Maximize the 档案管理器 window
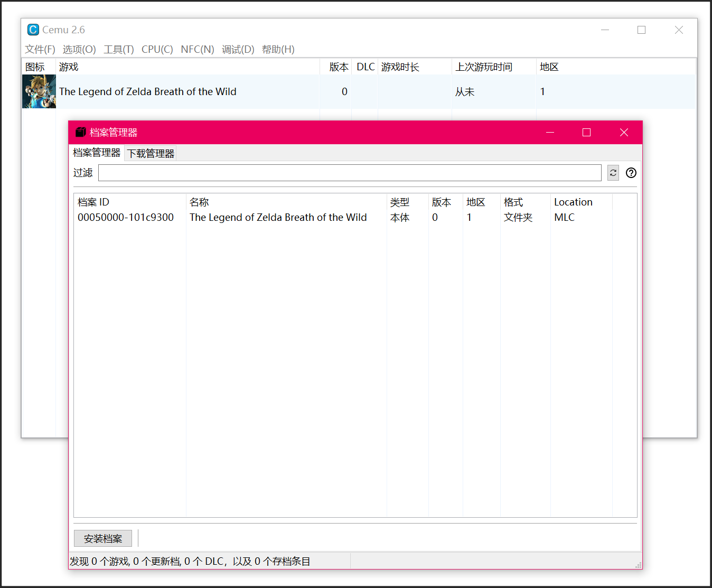The height and width of the screenshot is (588, 712). pos(586,132)
